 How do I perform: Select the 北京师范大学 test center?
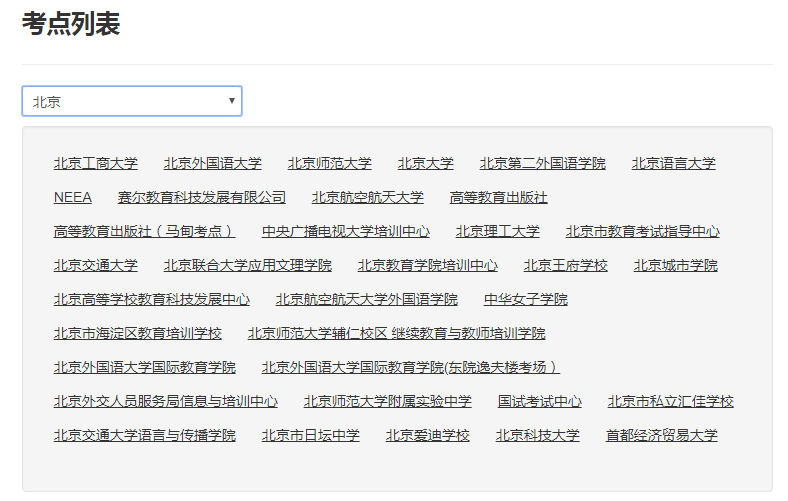point(330,163)
